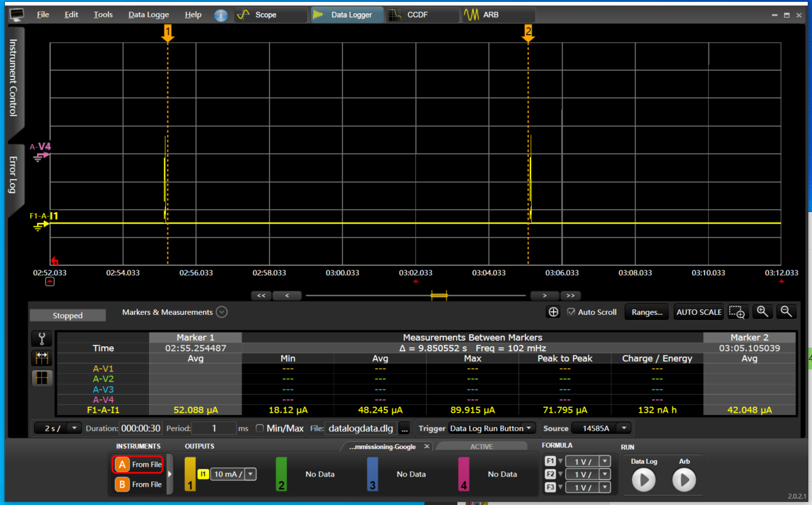Click the AUTO SCALE button
The height and width of the screenshot is (505, 812).
coord(699,312)
